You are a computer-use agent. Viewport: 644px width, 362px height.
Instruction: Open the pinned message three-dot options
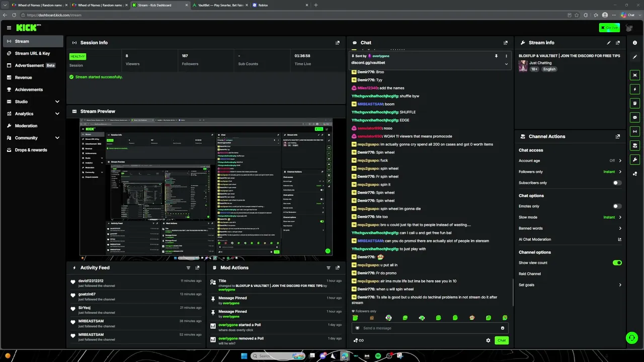506,56
